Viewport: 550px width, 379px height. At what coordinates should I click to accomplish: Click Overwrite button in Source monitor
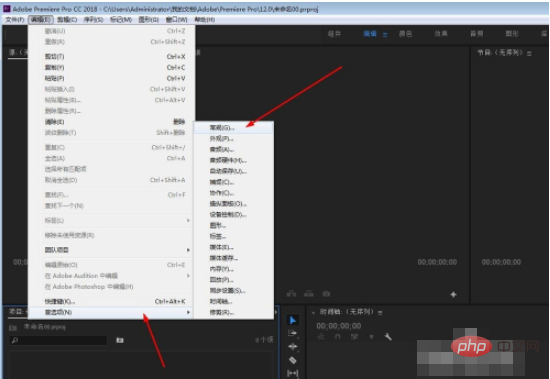click(309, 294)
